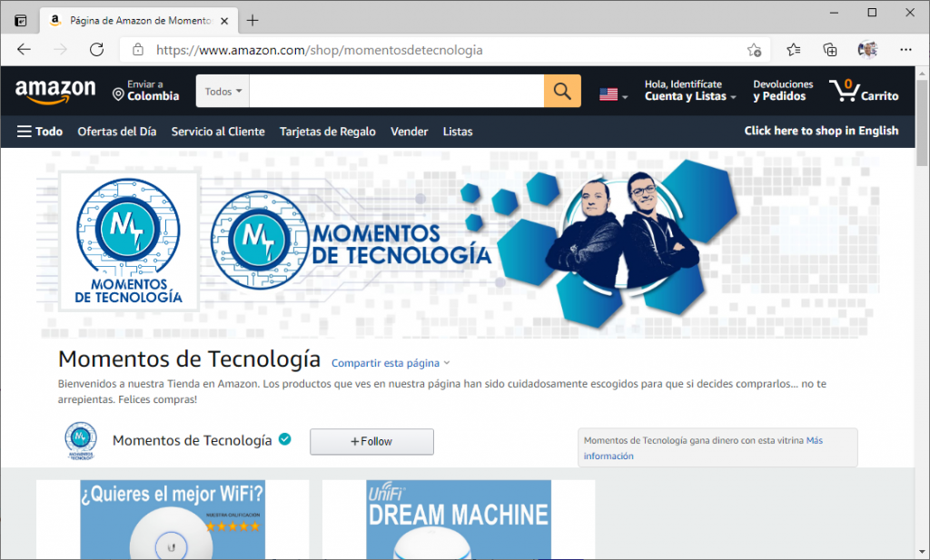Go back with the browser back arrow
Image resolution: width=930 pixels, height=560 pixels.
point(25,50)
